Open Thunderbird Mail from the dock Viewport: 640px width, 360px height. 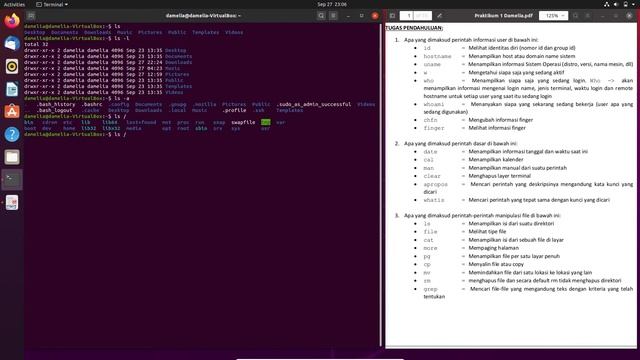[12, 43]
